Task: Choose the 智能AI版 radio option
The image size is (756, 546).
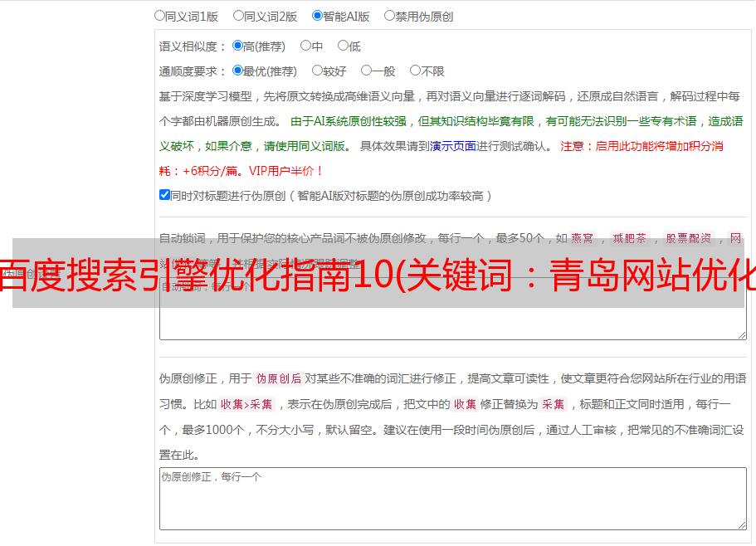Action: [x=317, y=16]
